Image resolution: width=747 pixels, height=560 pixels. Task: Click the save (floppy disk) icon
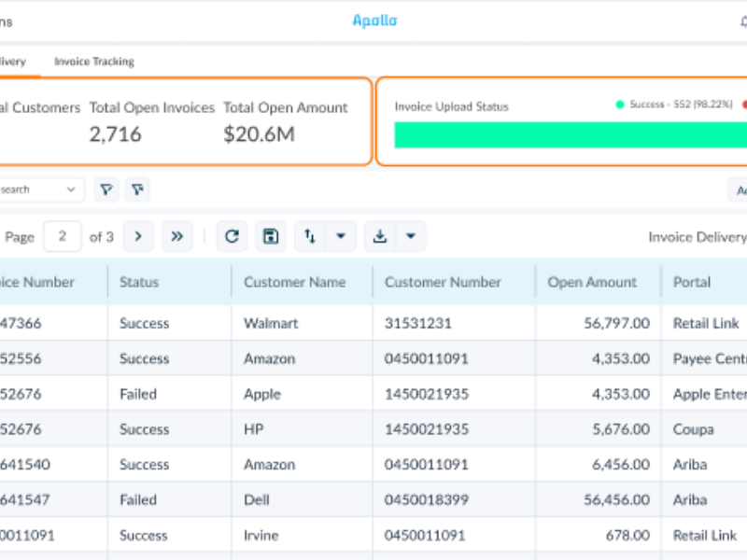271,237
